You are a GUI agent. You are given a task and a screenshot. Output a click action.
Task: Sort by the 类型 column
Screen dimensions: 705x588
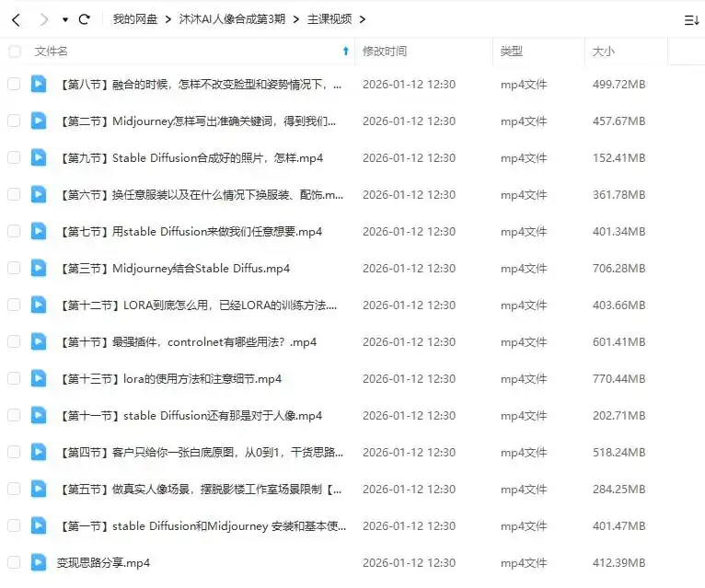coord(511,52)
